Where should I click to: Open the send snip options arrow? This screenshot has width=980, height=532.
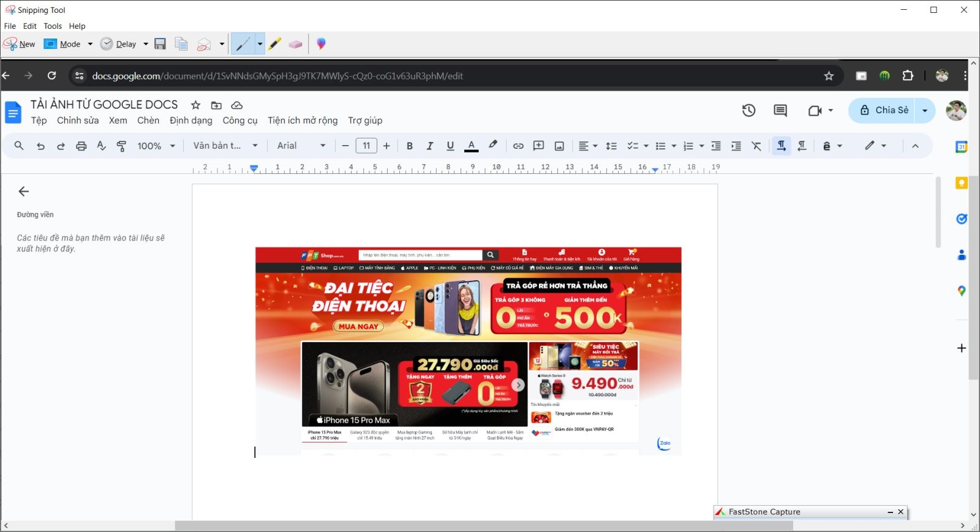click(x=222, y=44)
